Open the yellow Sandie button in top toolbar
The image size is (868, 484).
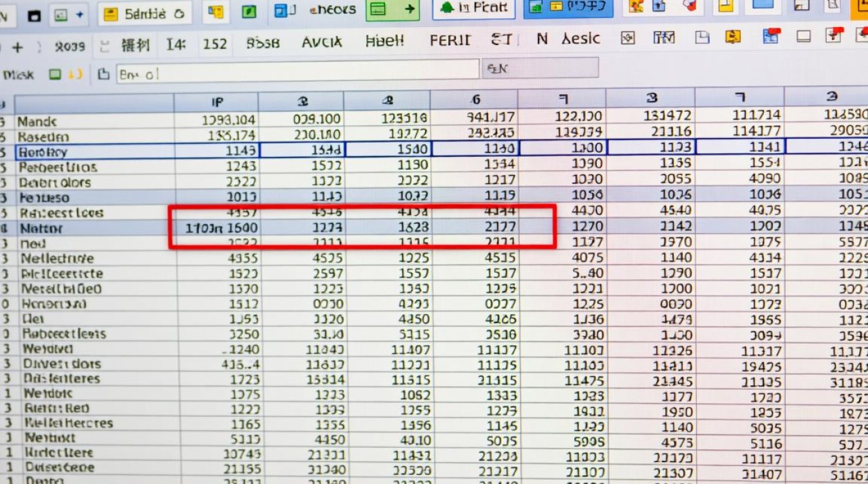[x=144, y=13]
